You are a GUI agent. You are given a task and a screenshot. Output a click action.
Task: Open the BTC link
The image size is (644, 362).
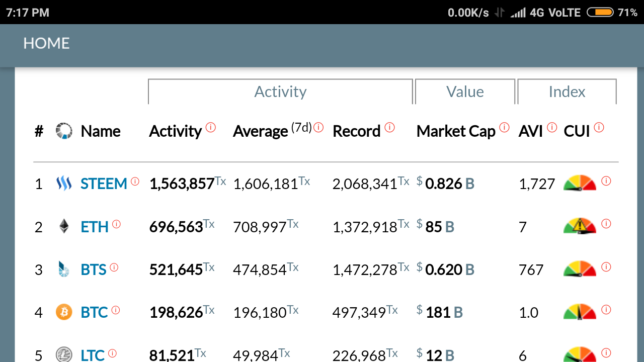[x=94, y=313]
